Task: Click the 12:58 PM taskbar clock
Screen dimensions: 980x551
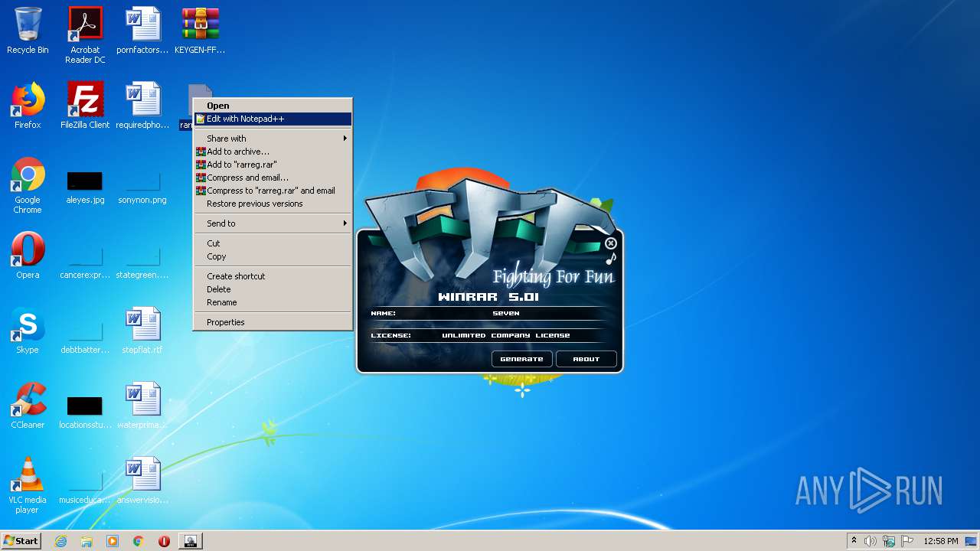Action: (941, 541)
